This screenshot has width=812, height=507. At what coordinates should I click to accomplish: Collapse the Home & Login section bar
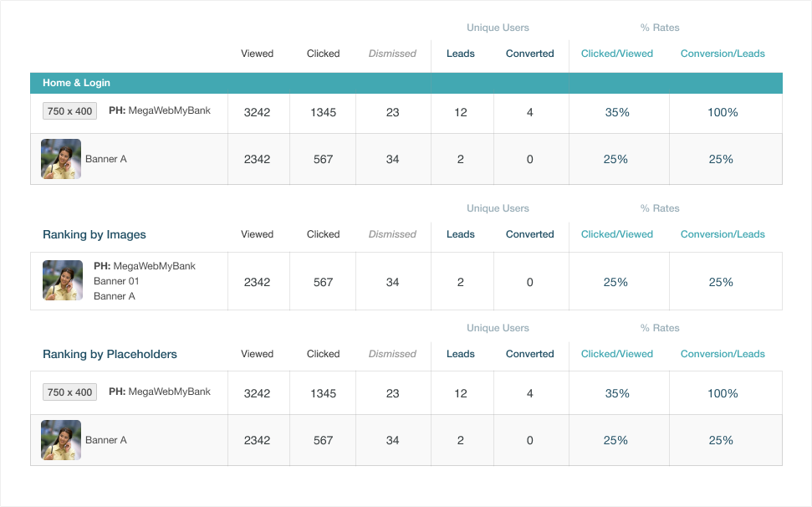click(x=406, y=83)
